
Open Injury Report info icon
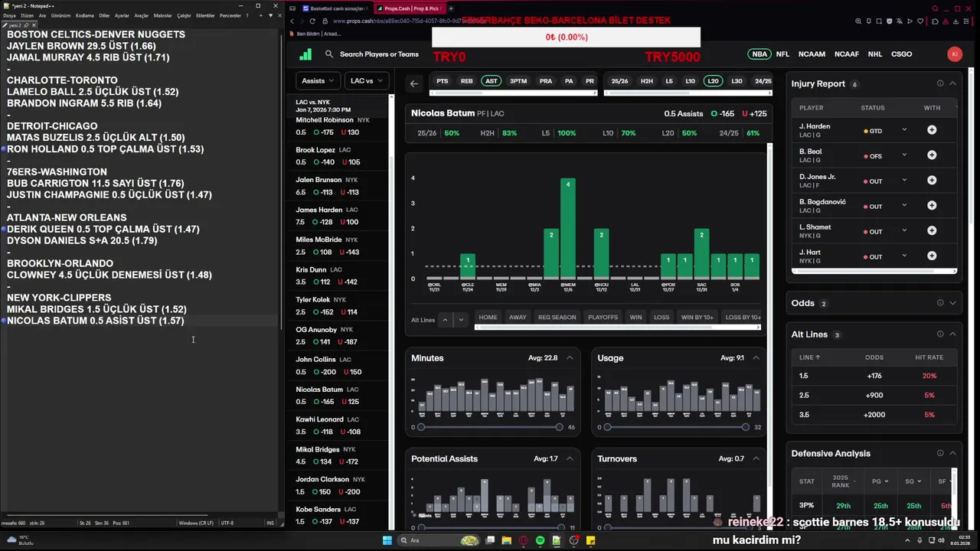coord(940,83)
